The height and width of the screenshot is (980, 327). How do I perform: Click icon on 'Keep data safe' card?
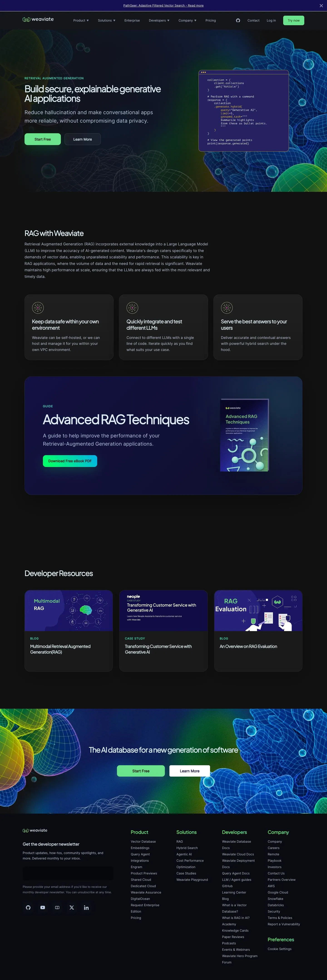click(x=38, y=307)
